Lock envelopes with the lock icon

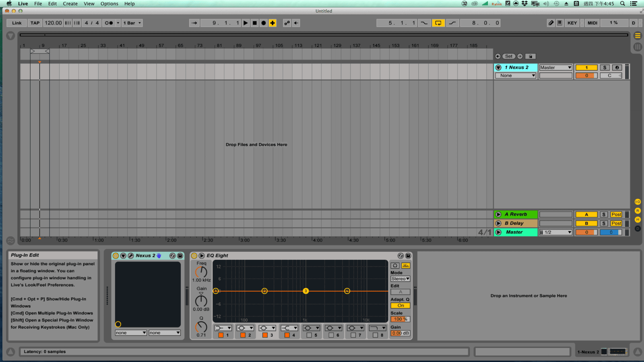[530, 56]
